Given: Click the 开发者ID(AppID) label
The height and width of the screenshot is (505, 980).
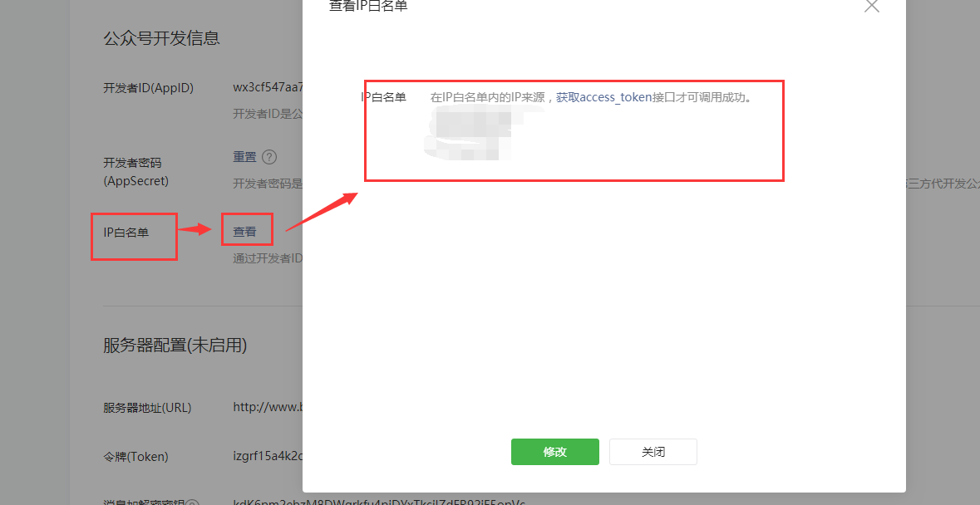Looking at the screenshot, I should tap(148, 87).
